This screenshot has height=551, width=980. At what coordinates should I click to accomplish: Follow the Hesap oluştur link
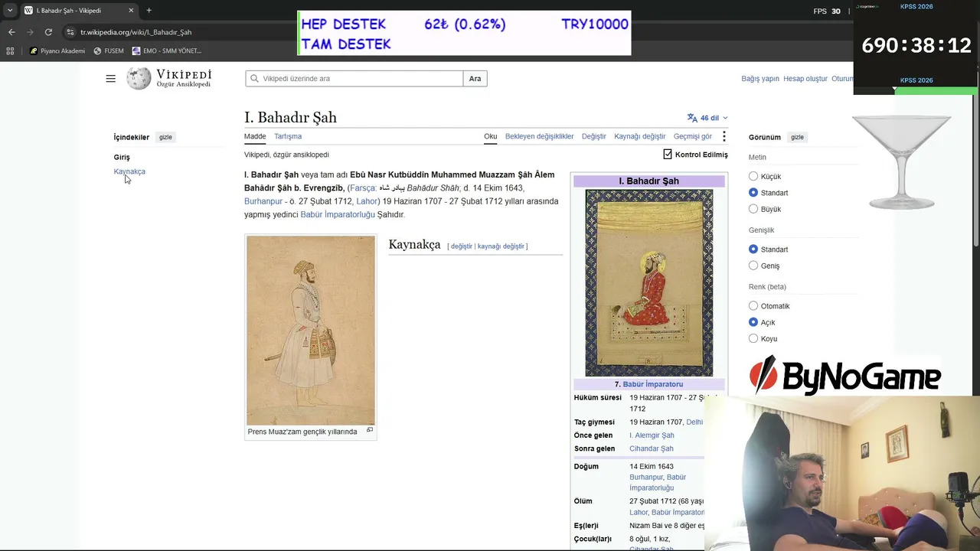[x=805, y=79]
